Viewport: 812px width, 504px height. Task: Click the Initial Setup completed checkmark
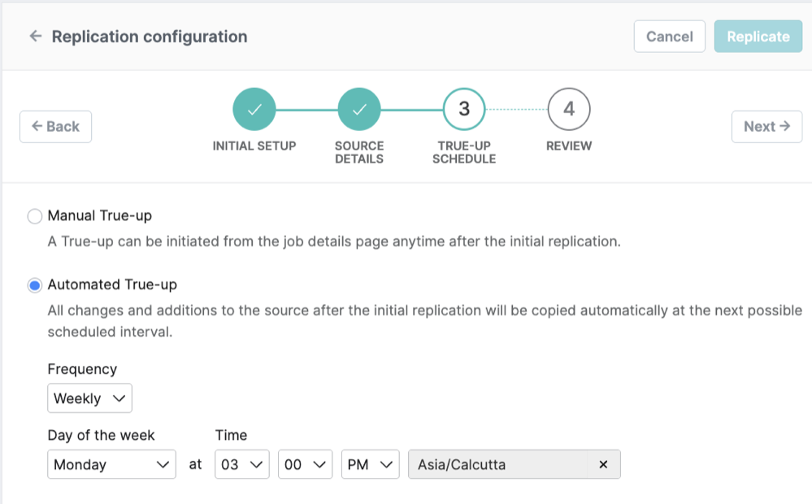pyautogui.click(x=254, y=108)
